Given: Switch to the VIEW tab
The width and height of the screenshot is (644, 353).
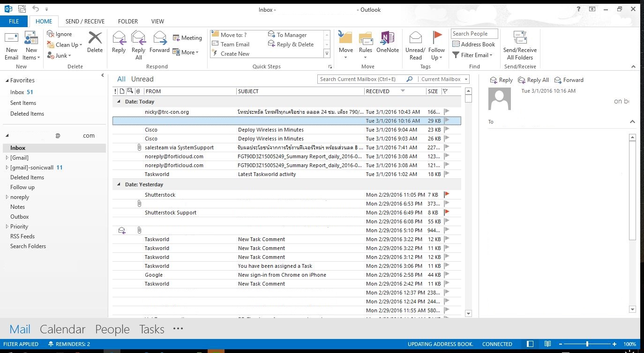Looking at the screenshot, I should [157, 21].
